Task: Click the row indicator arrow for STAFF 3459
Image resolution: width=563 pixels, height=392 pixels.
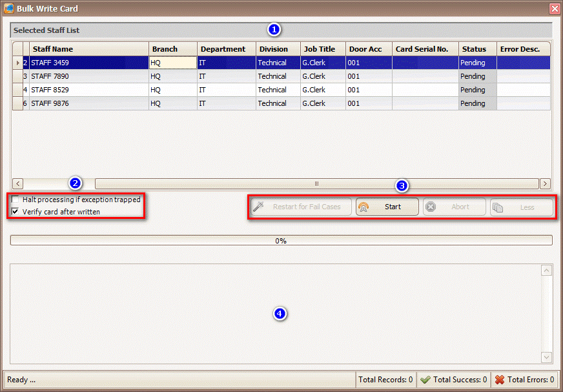Action: coord(17,63)
